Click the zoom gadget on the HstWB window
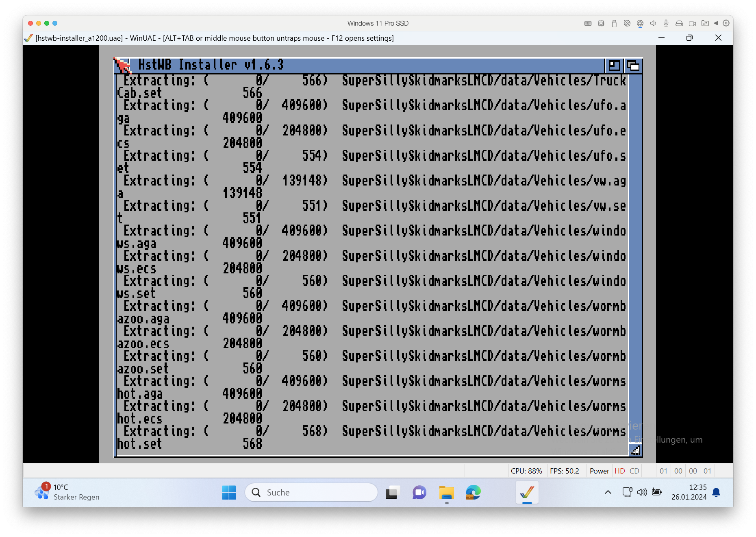The height and width of the screenshot is (537, 756). coord(615,65)
